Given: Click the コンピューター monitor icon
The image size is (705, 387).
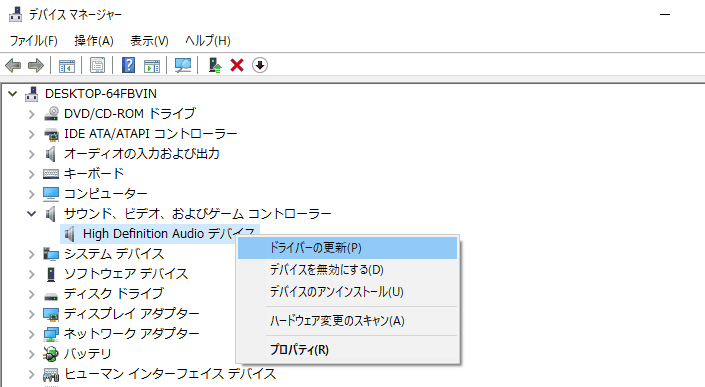Looking at the screenshot, I should click(51, 194).
